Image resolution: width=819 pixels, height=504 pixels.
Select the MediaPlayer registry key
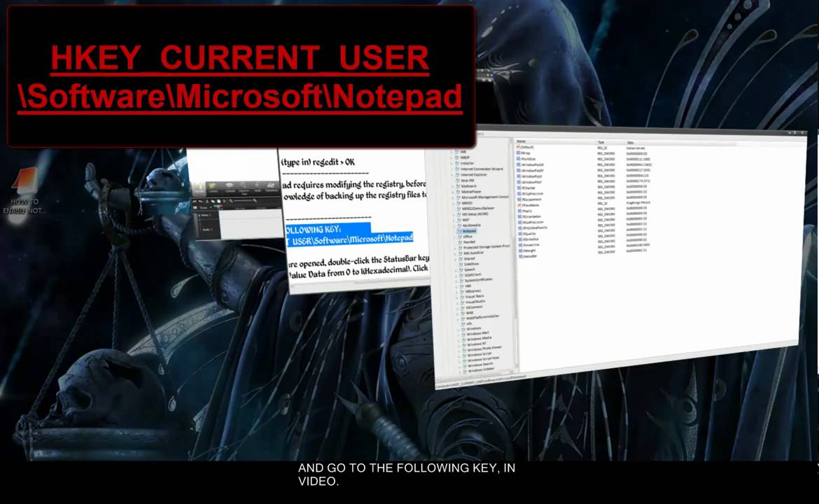click(x=472, y=192)
